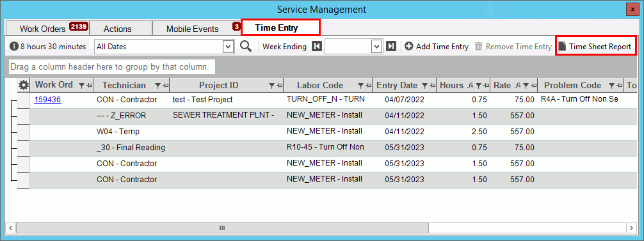The image size is (644, 241).
Task: Select the '_30 - Final Reading' cell
Action: 131,148
